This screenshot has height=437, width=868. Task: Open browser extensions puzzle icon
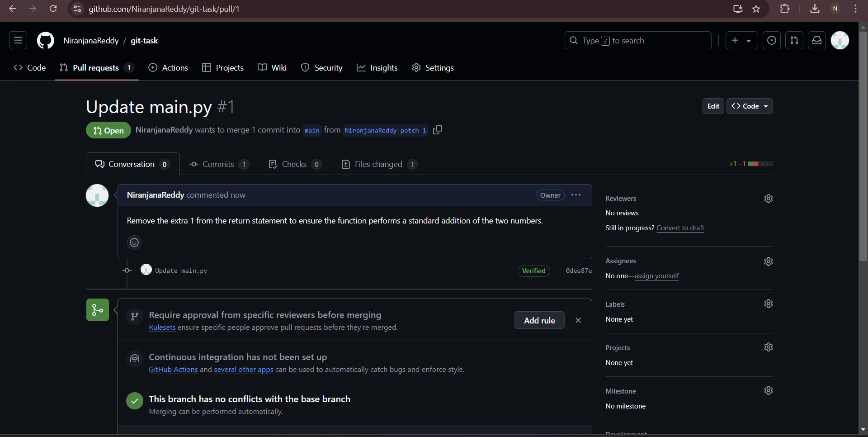[785, 9]
